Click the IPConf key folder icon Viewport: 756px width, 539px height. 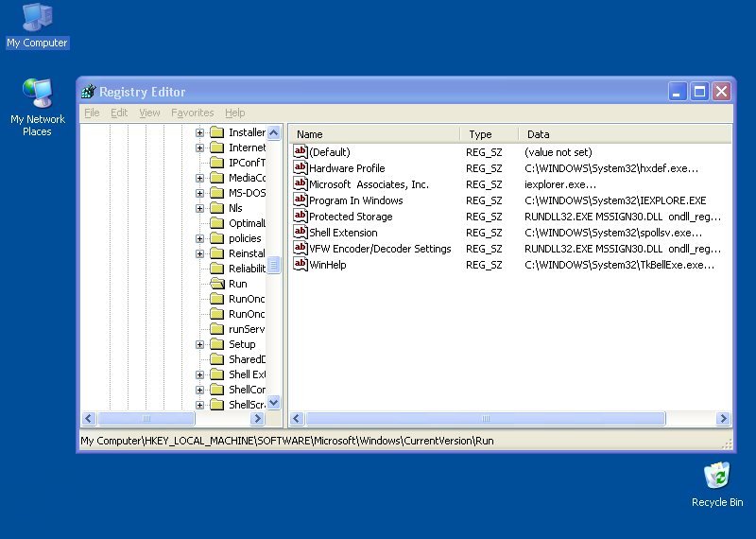click(x=217, y=162)
